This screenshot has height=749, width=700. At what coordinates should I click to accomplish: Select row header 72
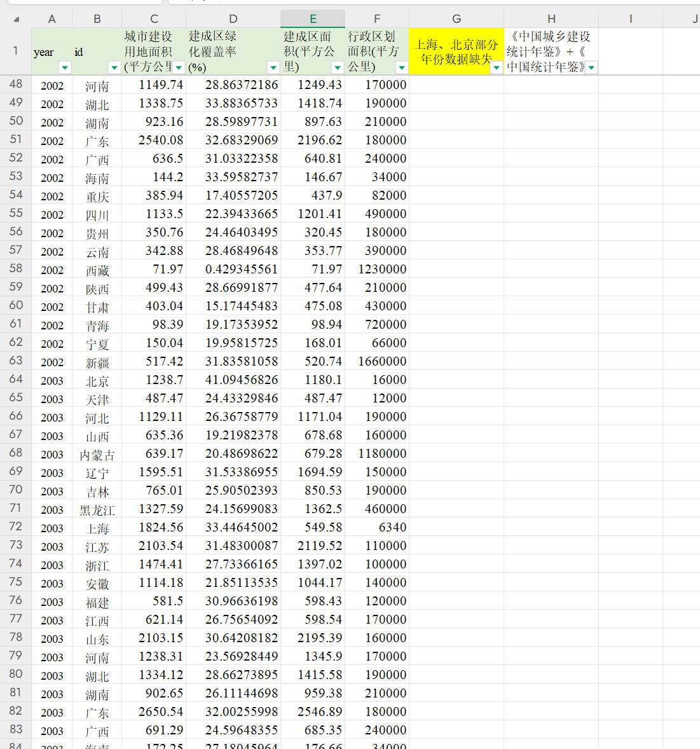coord(16,526)
